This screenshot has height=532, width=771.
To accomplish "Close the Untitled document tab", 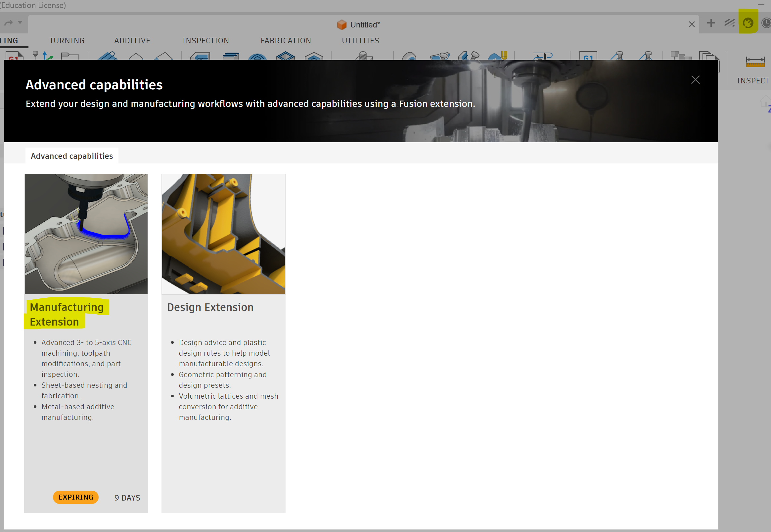I will click(692, 24).
